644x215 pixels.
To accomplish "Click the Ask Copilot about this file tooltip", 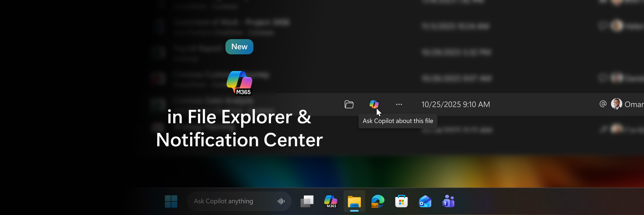I will point(398,121).
